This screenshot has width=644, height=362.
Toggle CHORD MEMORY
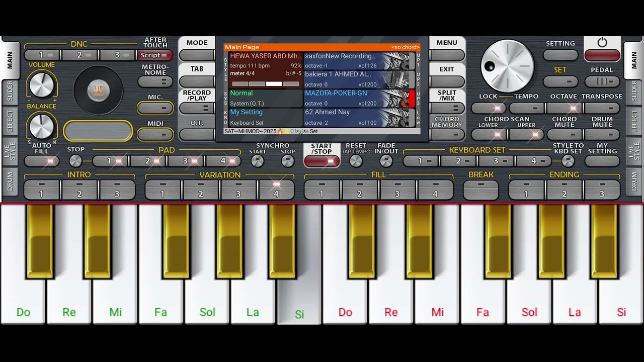pyautogui.click(x=447, y=134)
